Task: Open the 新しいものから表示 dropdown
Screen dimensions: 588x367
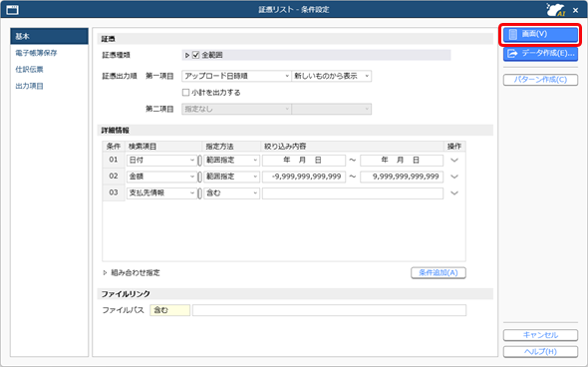Action: point(332,76)
